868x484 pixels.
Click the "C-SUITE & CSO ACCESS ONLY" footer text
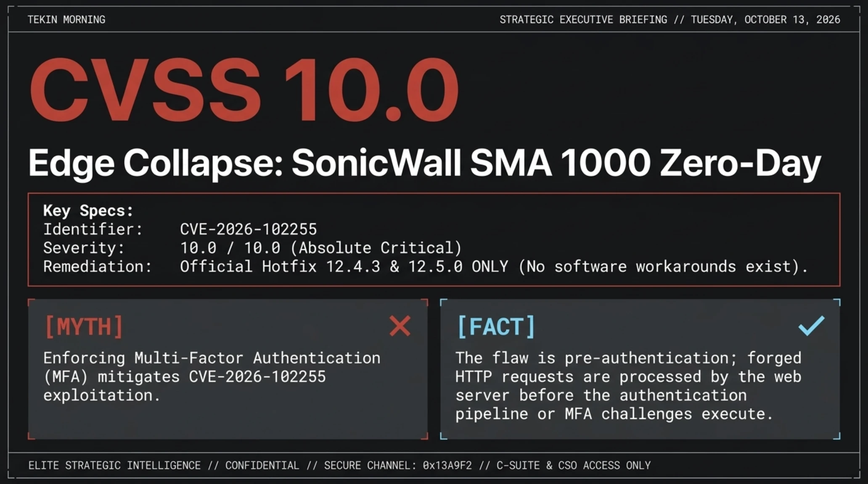[x=574, y=466]
